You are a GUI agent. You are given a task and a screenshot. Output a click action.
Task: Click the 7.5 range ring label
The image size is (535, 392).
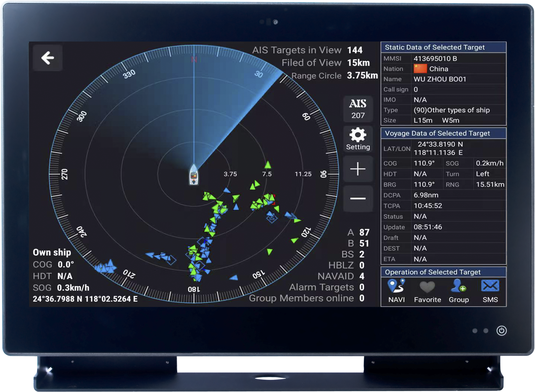point(267,174)
